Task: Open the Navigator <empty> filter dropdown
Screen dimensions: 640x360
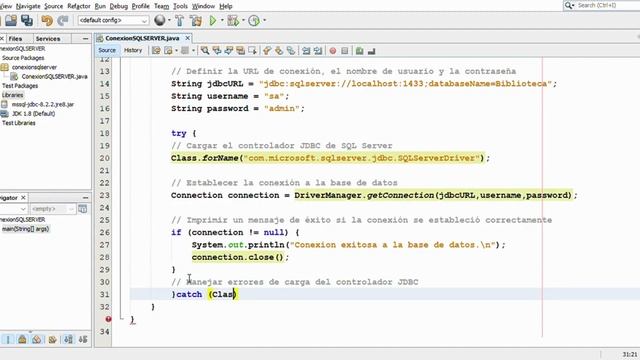Action: coord(52,209)
